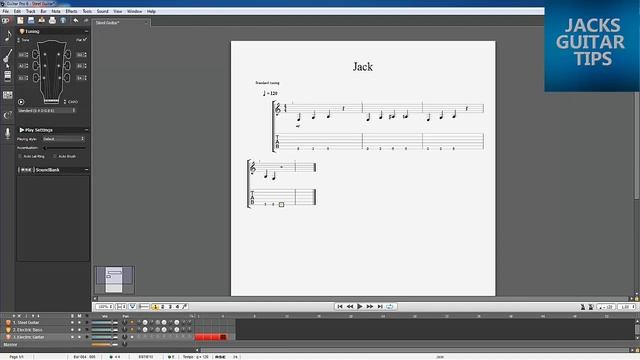640x360 pixels.
Task: Click the horizontal layout icon
Action: pyautogui.click(x=144, y=307)
